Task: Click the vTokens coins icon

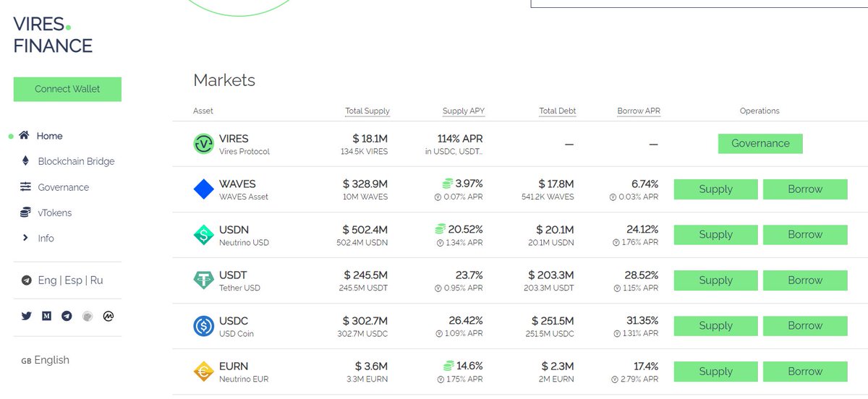Action: (25, 213)
